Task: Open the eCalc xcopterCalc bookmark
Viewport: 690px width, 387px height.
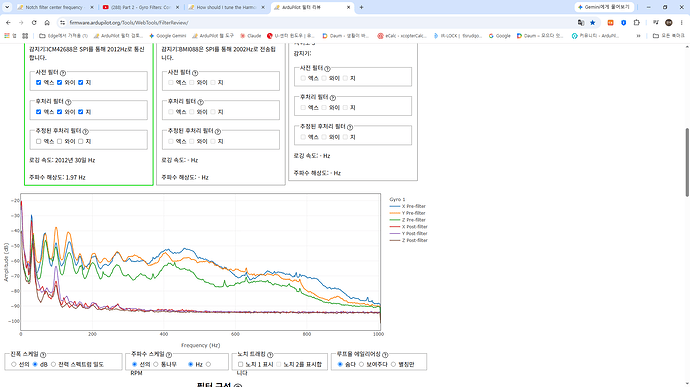Action: point(402,36)
